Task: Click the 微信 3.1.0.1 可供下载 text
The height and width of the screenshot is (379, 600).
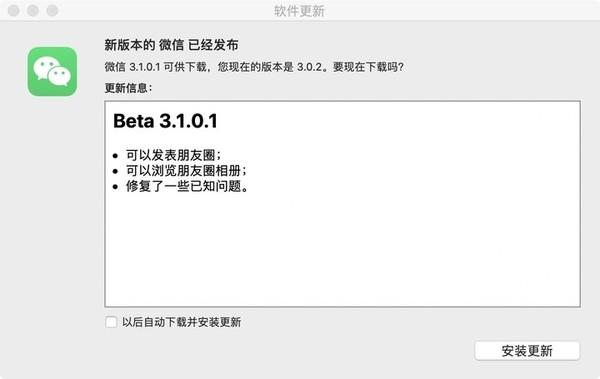Action: coord(156,67)
